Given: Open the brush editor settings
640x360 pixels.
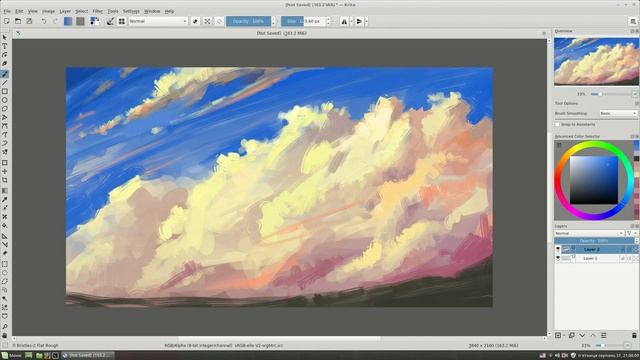Looking at the screenshot, I should pos(110,21).
